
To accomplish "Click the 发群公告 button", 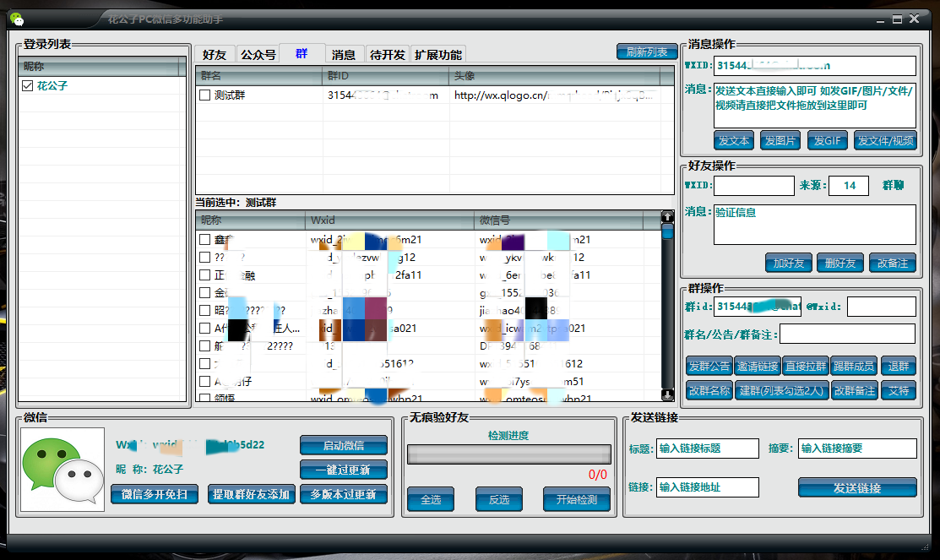I will (709, 367).
